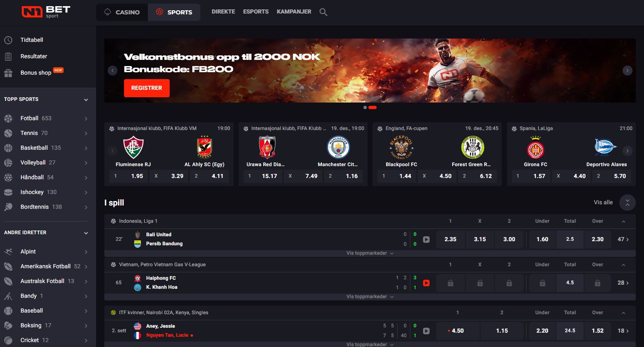Click the REGISTRER button
The width and height of the screenshot is (644, 347).
(x=147, y=88)
